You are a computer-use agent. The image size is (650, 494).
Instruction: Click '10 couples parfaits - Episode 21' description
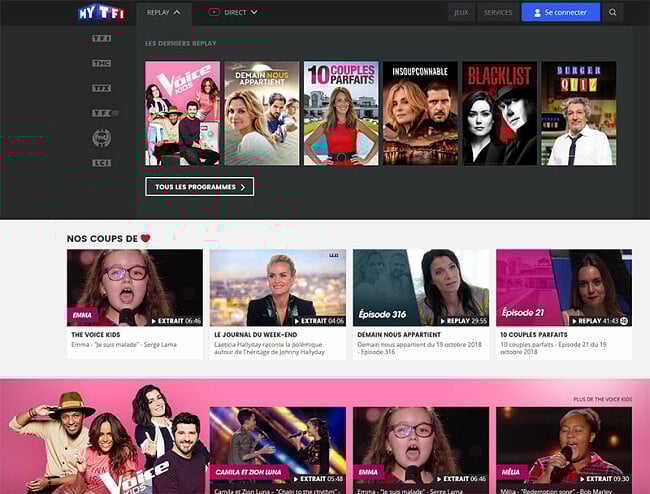553,348
